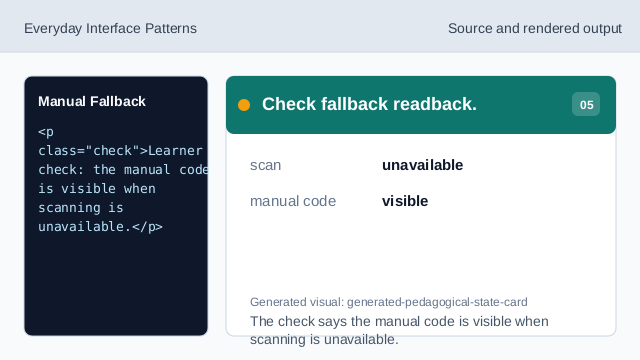The image size is (640, 360).
Task: Select the 'Manual Fallback' code panel title
Action: point(92,101)
